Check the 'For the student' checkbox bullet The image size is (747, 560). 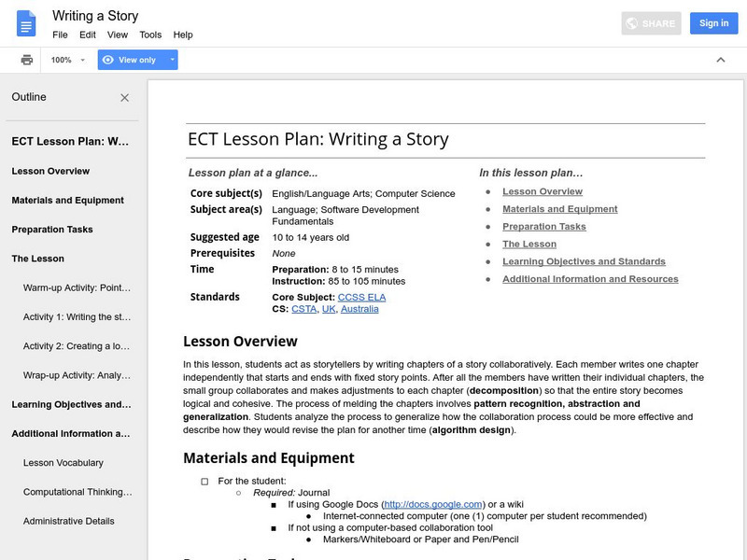[204, 482]
